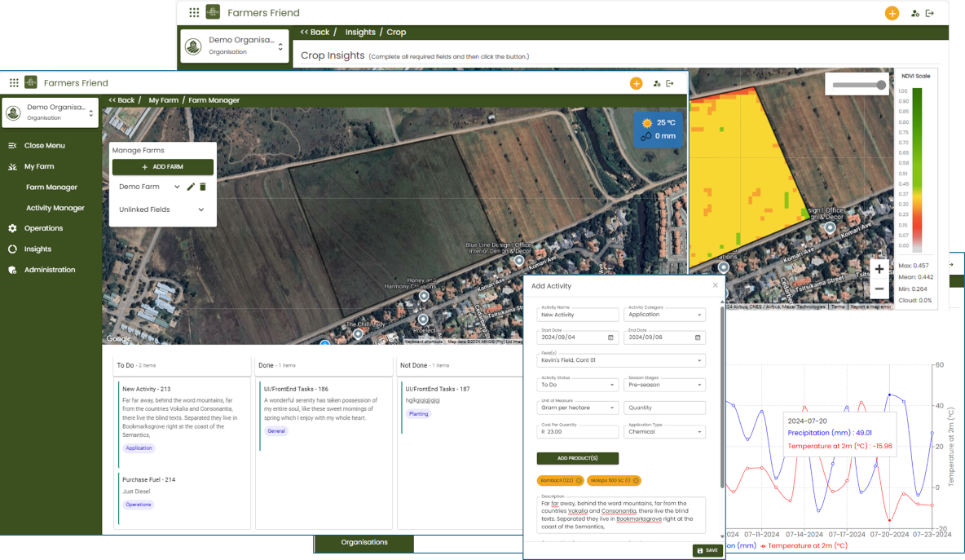Open Farm Manager submenu item
Viewport: 965px width, 560px height.
click(x=51, y=187)
